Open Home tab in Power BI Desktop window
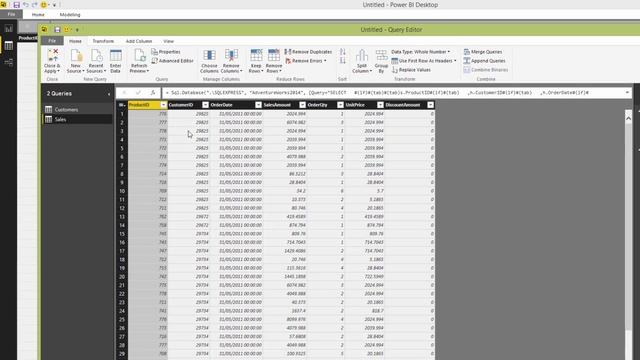 point(38,15)
